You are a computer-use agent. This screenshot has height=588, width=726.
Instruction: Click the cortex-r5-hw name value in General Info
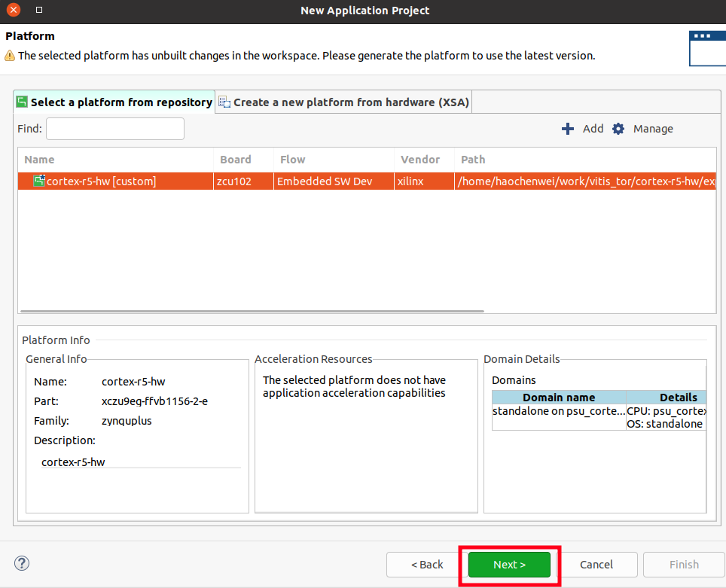pyautogui.click(x=133, y=382)
